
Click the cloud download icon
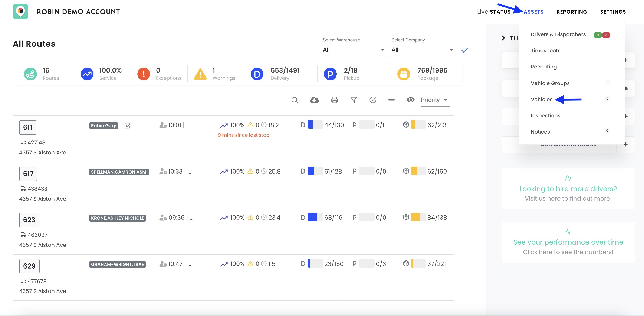(x=314, y=100)
